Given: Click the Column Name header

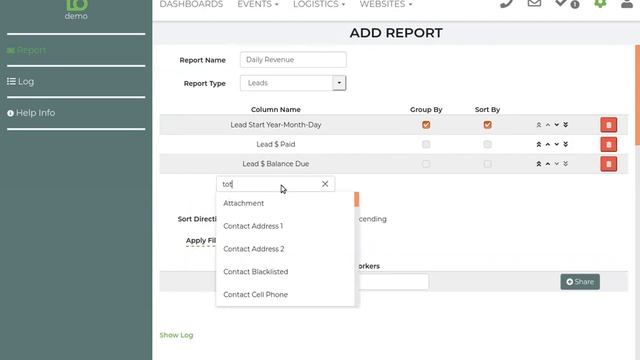Looking at the screenshot, I should coord(276,109).
